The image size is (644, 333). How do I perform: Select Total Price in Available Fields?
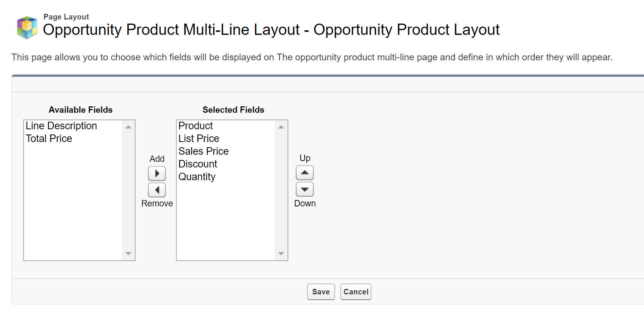49,138
